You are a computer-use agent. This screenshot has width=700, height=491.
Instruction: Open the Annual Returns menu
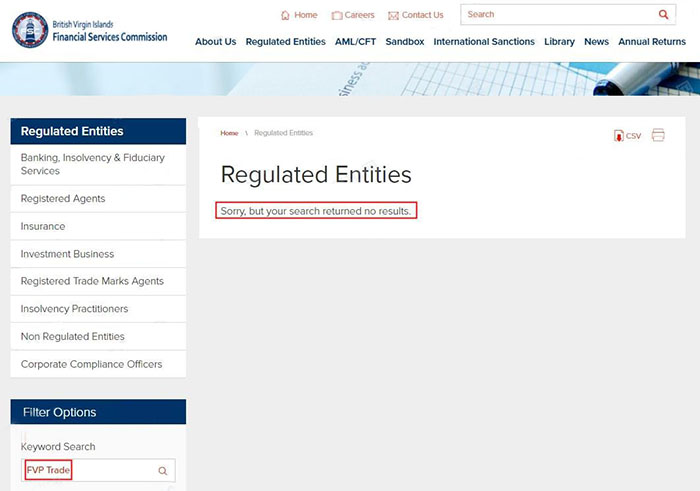coord(652,42)
